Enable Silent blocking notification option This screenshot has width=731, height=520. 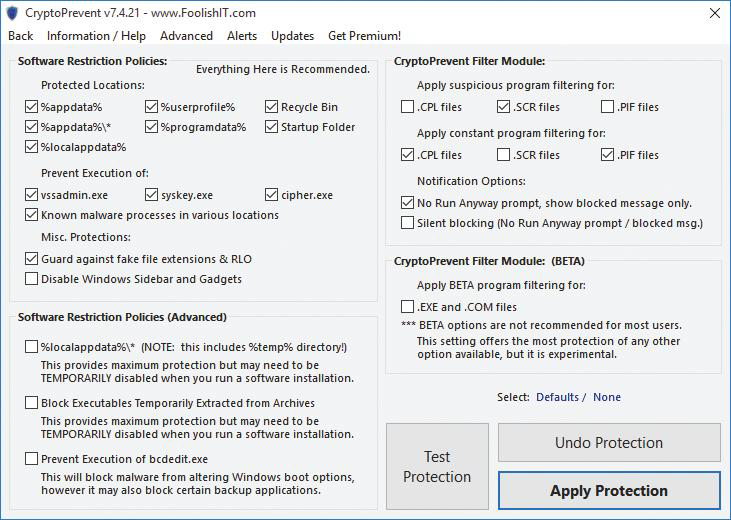point(408,223)
